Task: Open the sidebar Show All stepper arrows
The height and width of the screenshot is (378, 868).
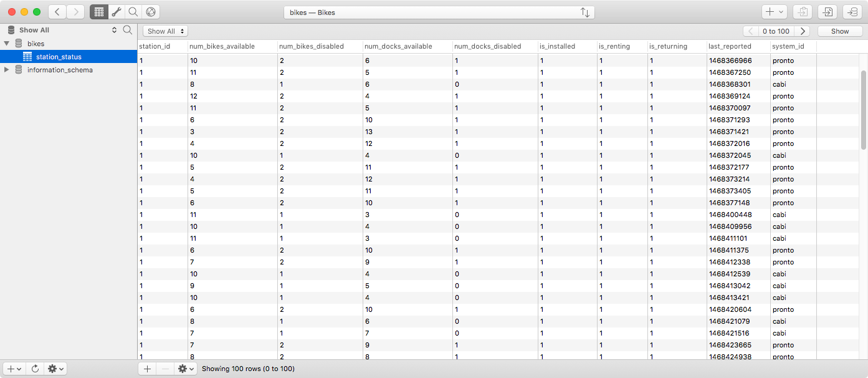Action: click(114, 30)
